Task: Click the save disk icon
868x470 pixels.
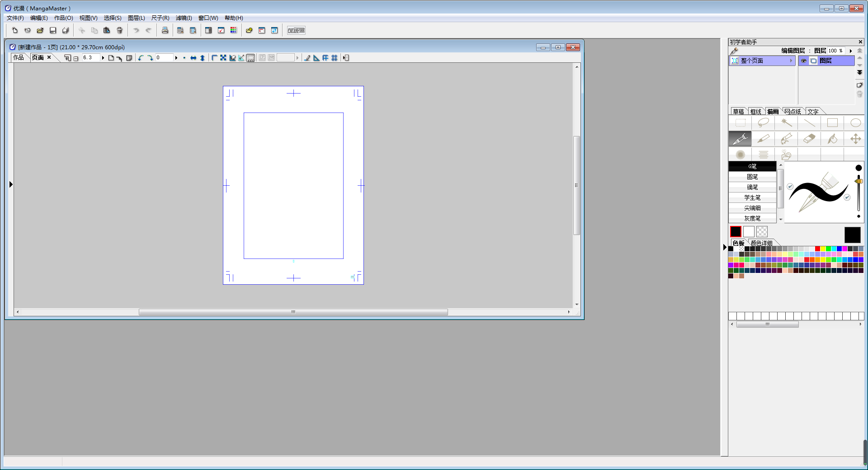Action: click(53, 30)
